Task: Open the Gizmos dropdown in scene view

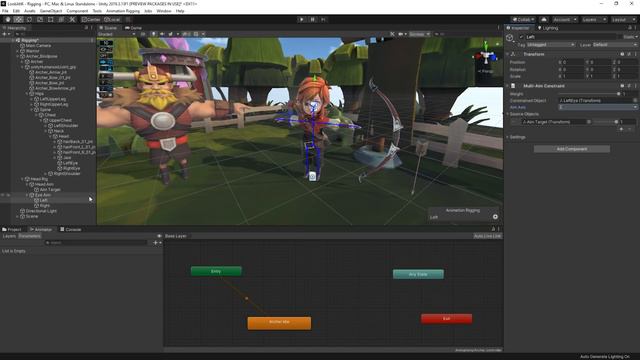Action: (420, 34)
